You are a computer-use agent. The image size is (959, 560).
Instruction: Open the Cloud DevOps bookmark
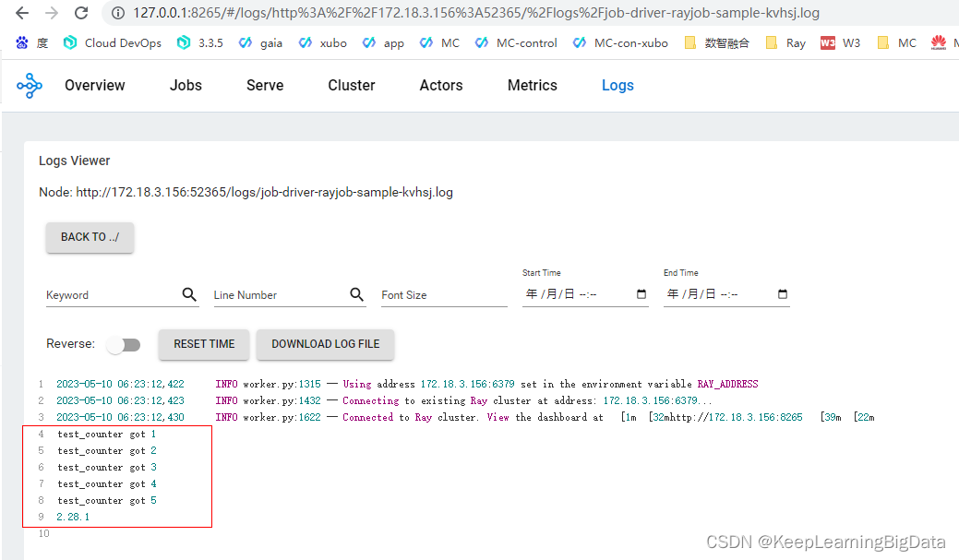tap(111, 42)
